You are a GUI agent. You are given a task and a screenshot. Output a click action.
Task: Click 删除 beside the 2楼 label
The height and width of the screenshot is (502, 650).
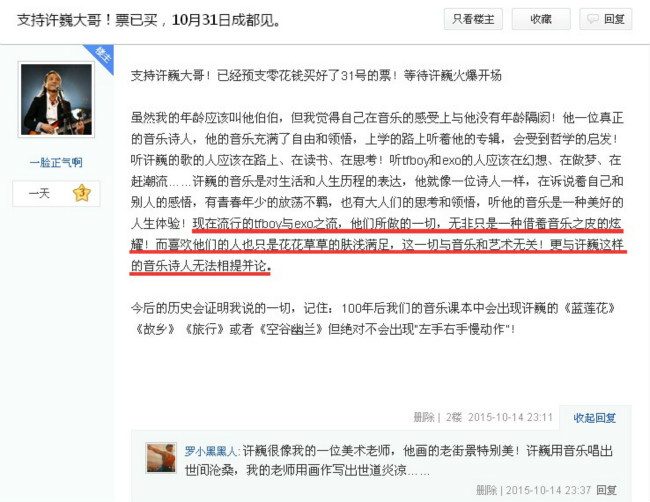tap(424, 417)
